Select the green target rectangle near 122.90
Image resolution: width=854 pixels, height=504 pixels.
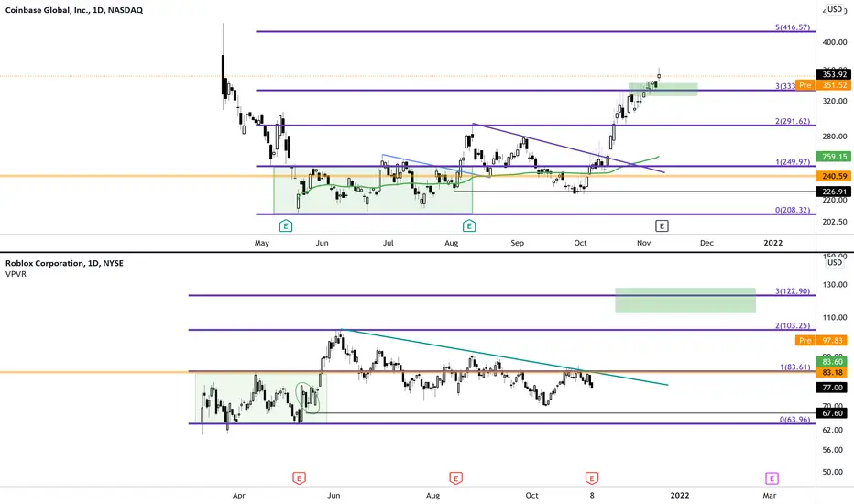(685, 301)
